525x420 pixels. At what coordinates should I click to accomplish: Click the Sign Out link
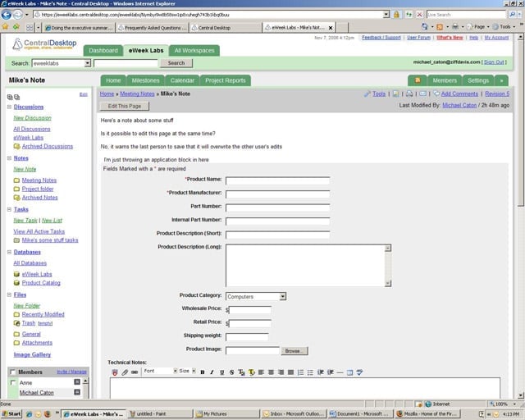(x=494, y=62)
